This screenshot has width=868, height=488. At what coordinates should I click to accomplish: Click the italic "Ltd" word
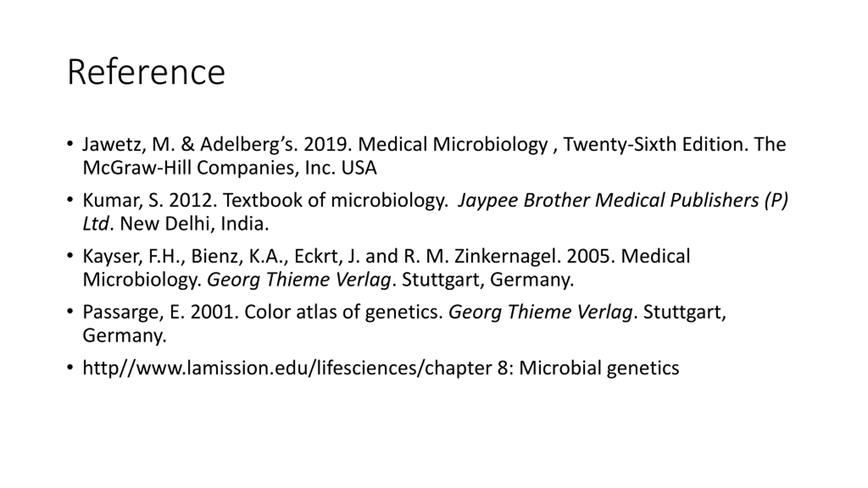pos(96,224)
